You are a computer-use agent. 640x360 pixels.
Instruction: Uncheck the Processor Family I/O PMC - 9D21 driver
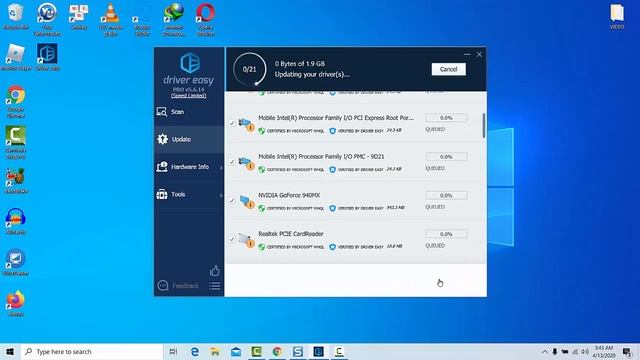click(232, 162)
